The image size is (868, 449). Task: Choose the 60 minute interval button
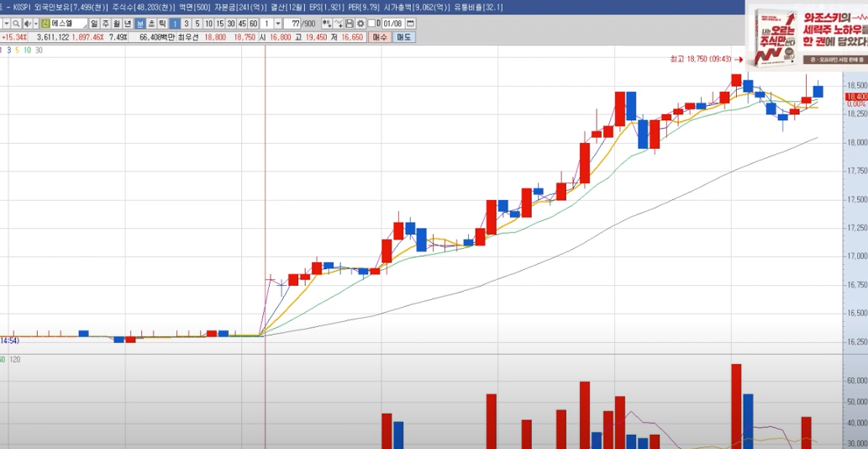click(254, 24)
